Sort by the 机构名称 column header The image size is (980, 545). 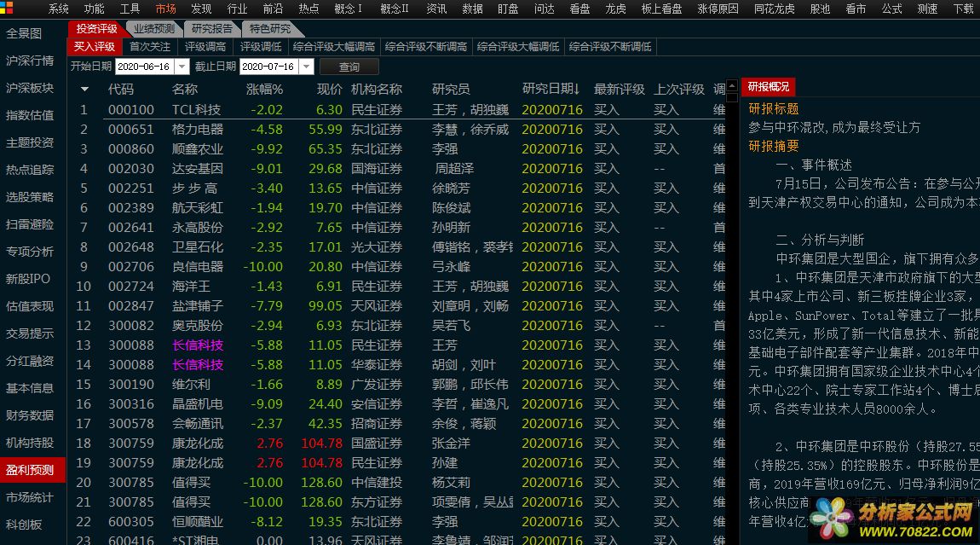[377, 90]
